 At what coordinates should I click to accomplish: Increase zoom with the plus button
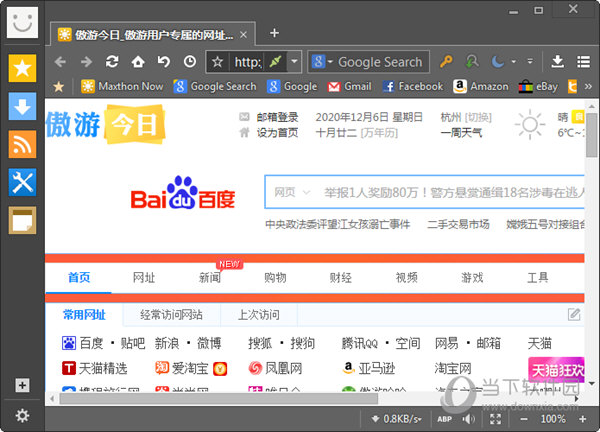582,419
